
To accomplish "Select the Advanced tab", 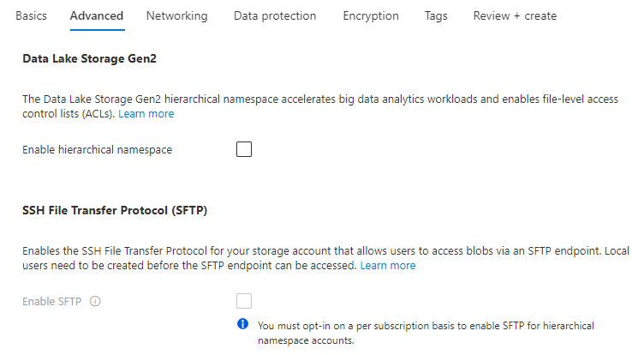I will tap(97, 15).
